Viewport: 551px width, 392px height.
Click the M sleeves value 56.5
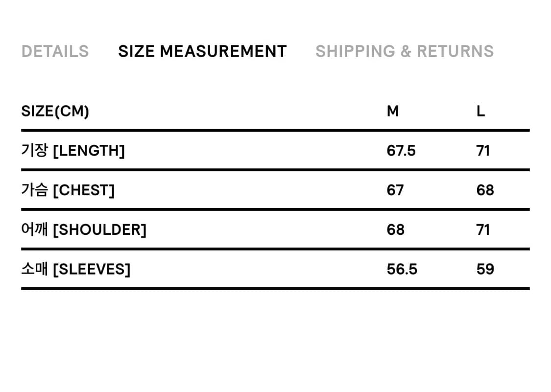[402, 269]
